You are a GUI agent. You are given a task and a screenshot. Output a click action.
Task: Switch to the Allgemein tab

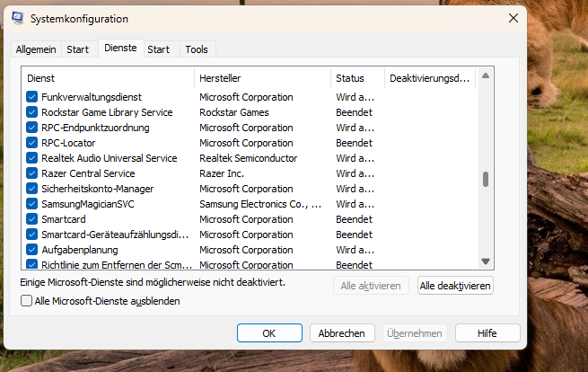point(36,49)
